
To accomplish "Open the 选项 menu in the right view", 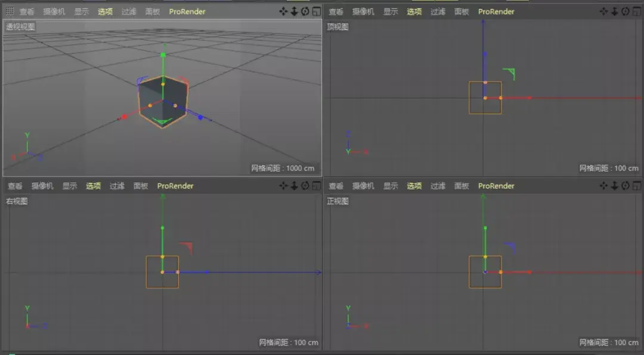I will [93, 186].
